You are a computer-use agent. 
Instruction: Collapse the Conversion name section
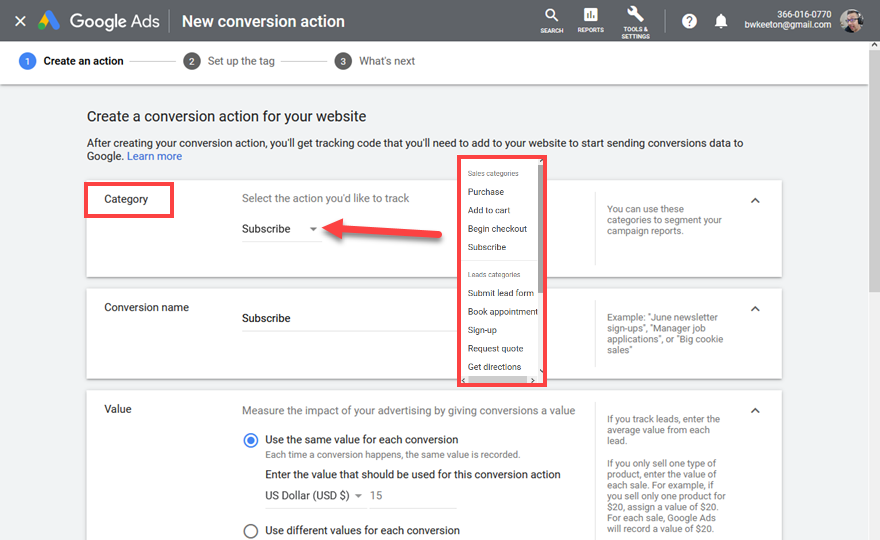click(755, 309)
